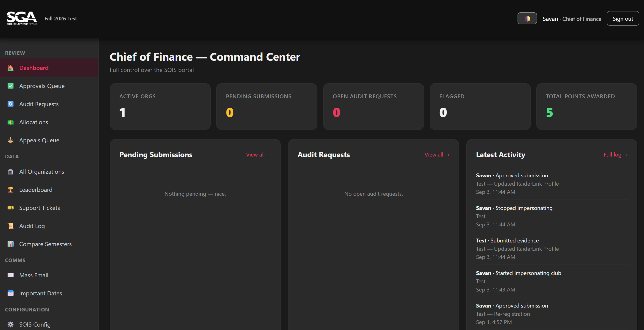
Task: Open Support Tickets page
Action: [49, 208]
